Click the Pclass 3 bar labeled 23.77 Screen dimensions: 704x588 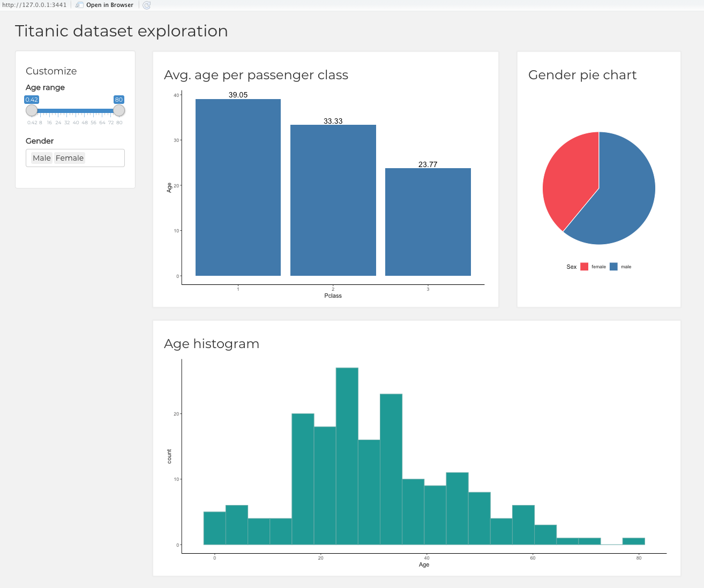[x=428, y=222]
